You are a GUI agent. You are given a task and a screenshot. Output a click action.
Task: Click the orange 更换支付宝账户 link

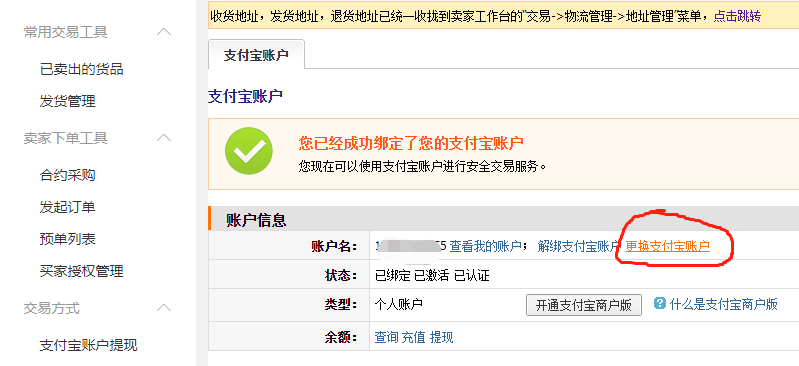668,247
